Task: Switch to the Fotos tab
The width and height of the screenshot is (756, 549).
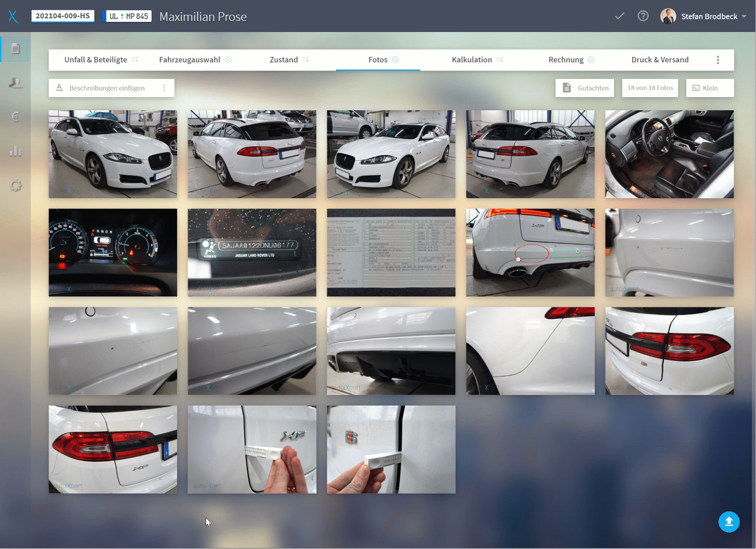Action: click(x=378, y=60)
